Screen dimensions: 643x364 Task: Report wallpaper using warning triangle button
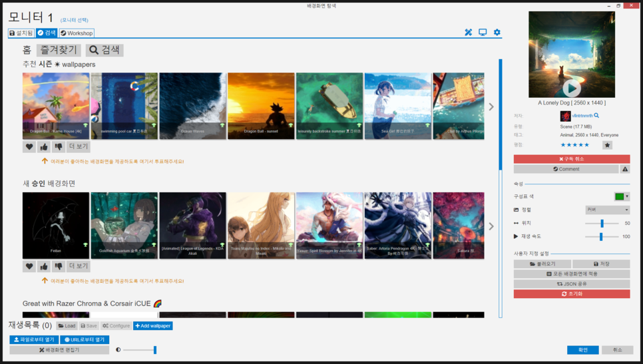coord(625,169)
